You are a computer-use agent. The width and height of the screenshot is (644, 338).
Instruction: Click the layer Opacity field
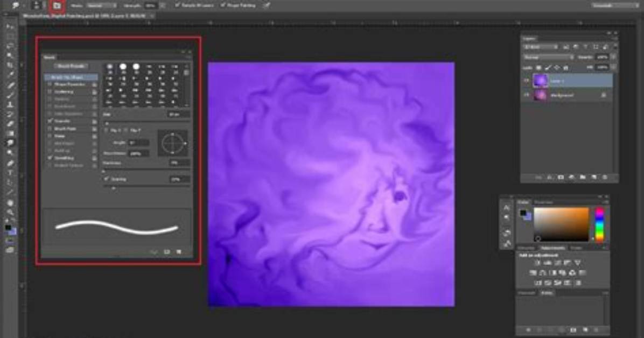click(602, 57)
